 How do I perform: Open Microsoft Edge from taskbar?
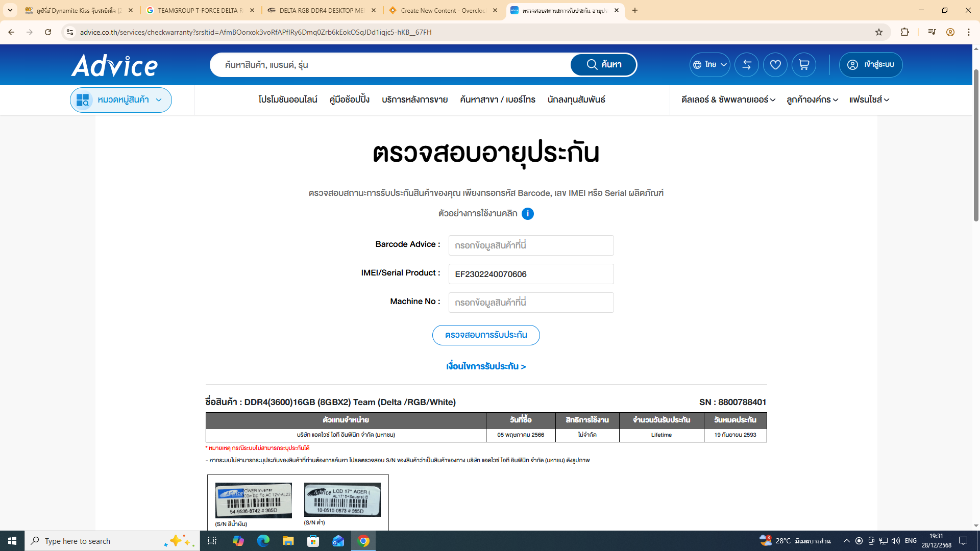(x=263, y=541)
